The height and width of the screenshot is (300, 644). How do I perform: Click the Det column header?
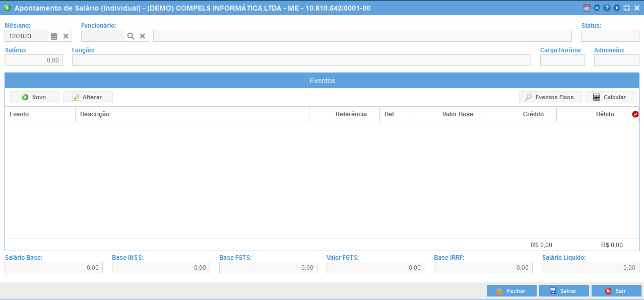pyautogui.click(x=398, y=114)
